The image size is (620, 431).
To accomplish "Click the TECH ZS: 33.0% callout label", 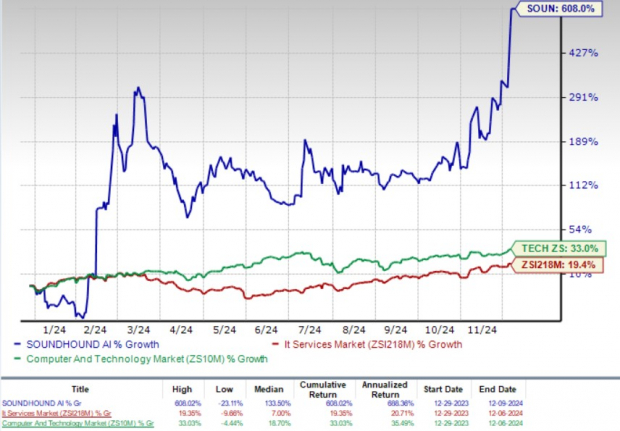I will tap(559, 249).
